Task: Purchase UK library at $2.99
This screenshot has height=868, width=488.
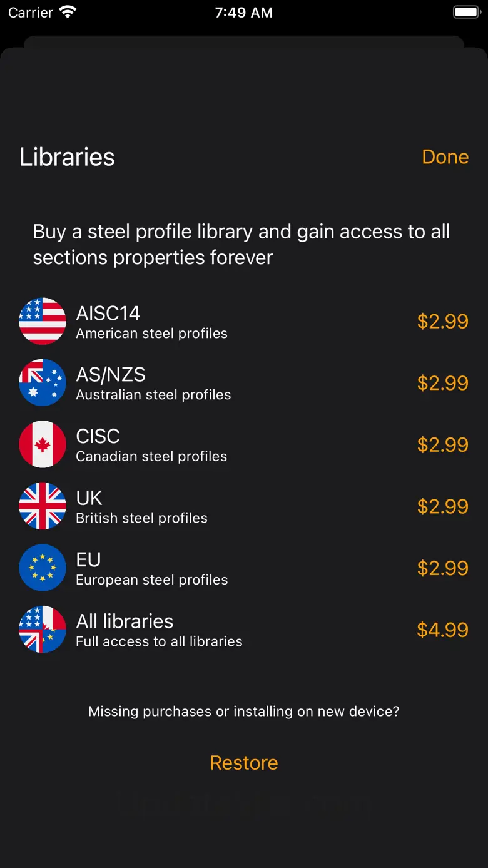Action: point(442,506)
